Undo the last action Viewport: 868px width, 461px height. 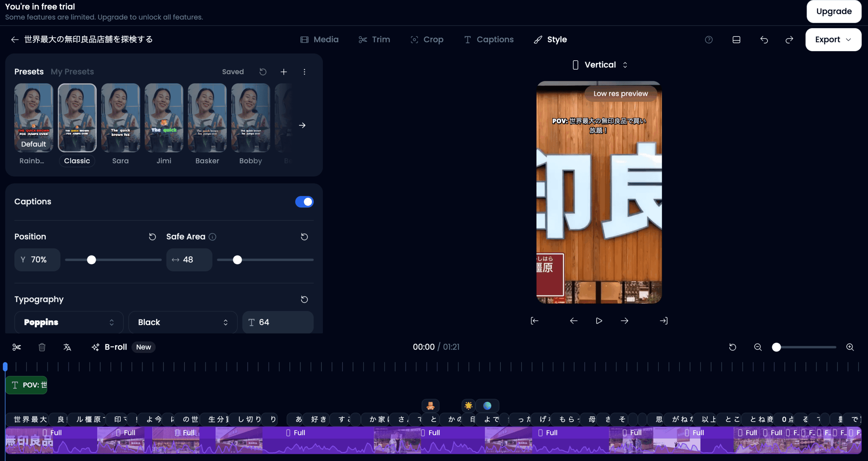pos(764,40)
